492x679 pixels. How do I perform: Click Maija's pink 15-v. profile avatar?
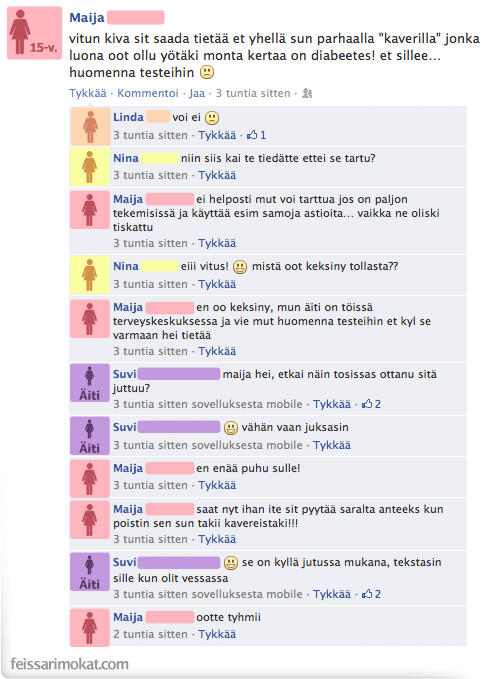[x=34, y=33]
